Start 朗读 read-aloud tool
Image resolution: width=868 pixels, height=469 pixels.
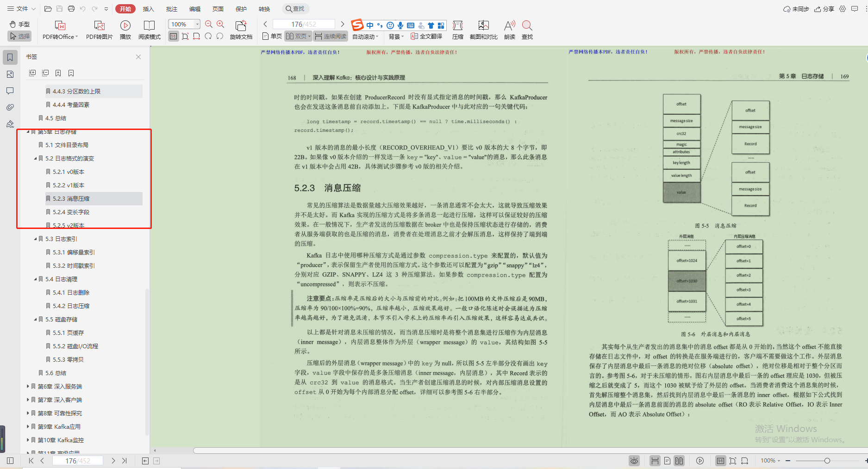510,30
